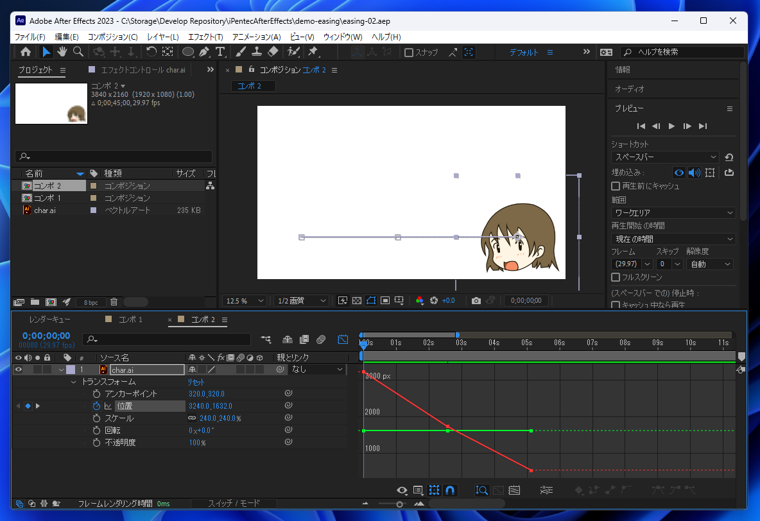The image size is (760, 521).
Task: Open the Composition menu
Action: click(x=112, y=37)
